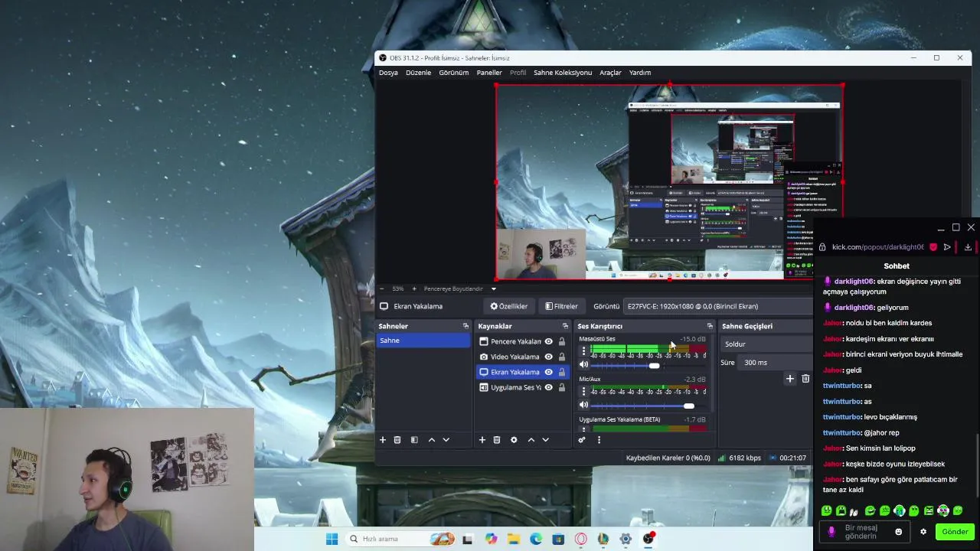Send chat message with Gönder button
Image resolution: width=980 pixels, height=551 pixels.
(x=955, y=532)
